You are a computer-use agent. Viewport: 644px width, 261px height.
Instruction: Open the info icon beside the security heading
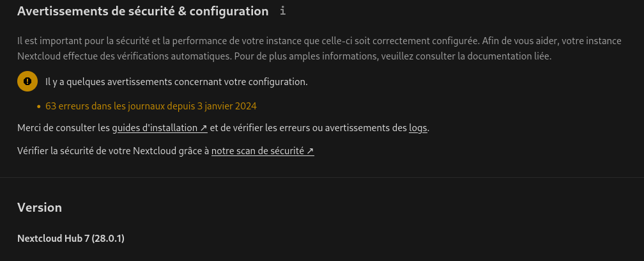(x=282, y=11)
